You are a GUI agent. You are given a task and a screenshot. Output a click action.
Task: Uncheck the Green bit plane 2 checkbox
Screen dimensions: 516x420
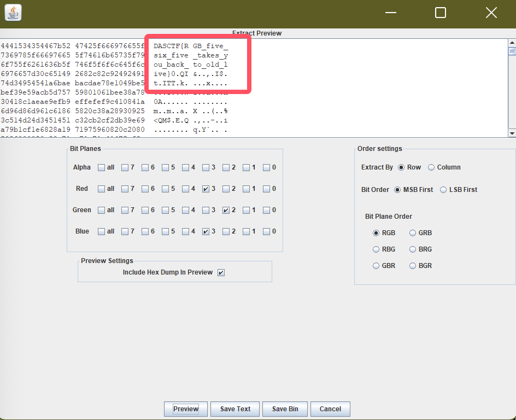point(226,210)
